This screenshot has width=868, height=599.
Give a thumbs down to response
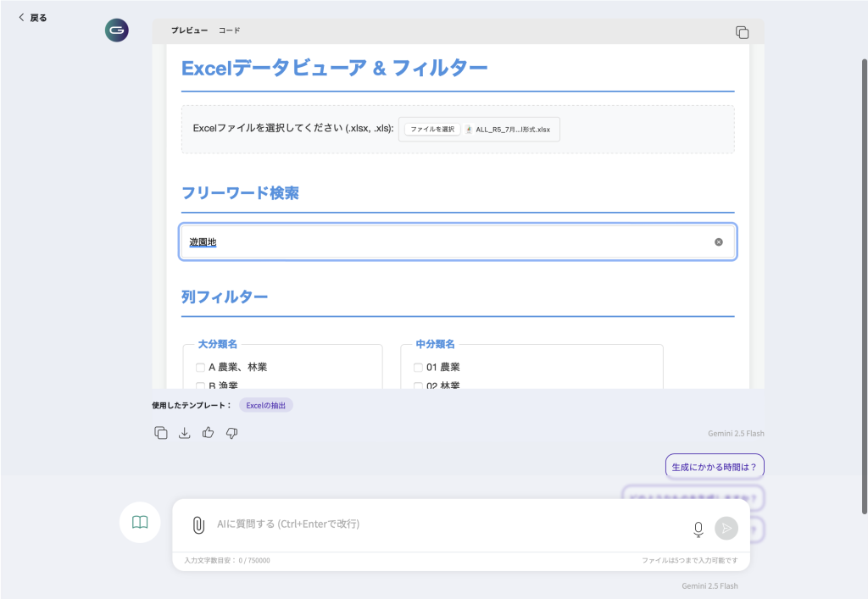231,433
